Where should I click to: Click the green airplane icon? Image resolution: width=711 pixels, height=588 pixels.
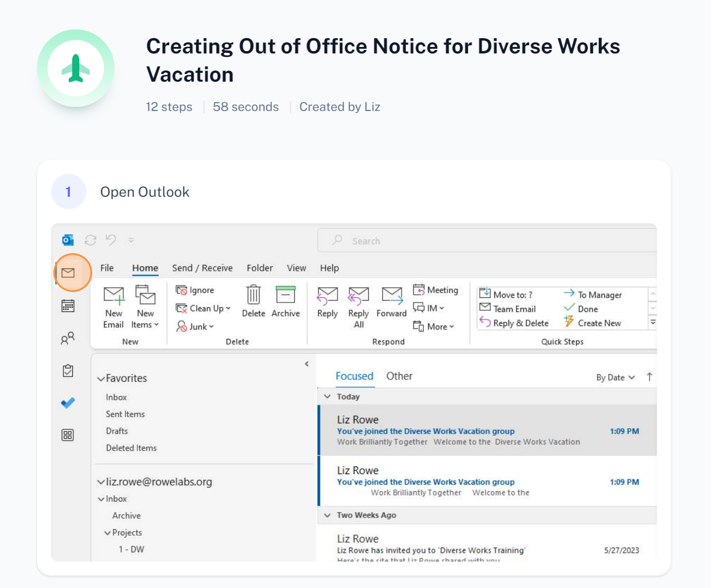click(76, 68)
